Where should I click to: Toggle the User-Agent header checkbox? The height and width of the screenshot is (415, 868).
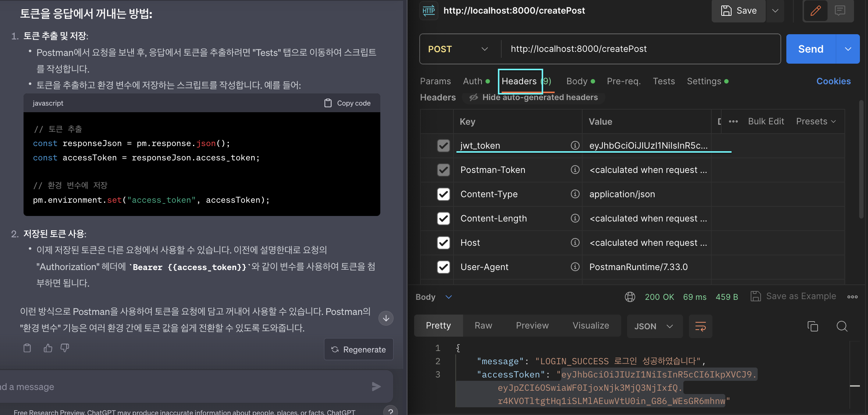point(444,267)
